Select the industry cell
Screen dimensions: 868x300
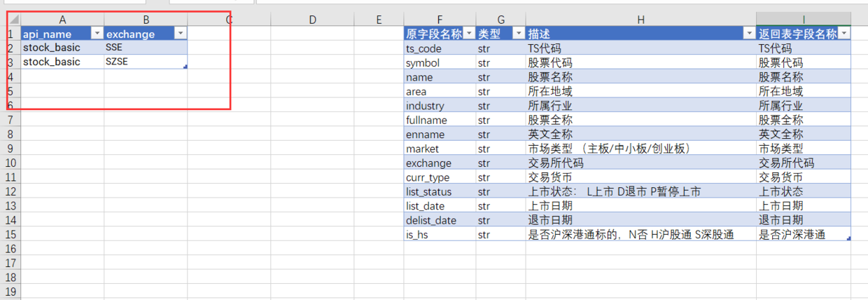[x=440, y=106]
